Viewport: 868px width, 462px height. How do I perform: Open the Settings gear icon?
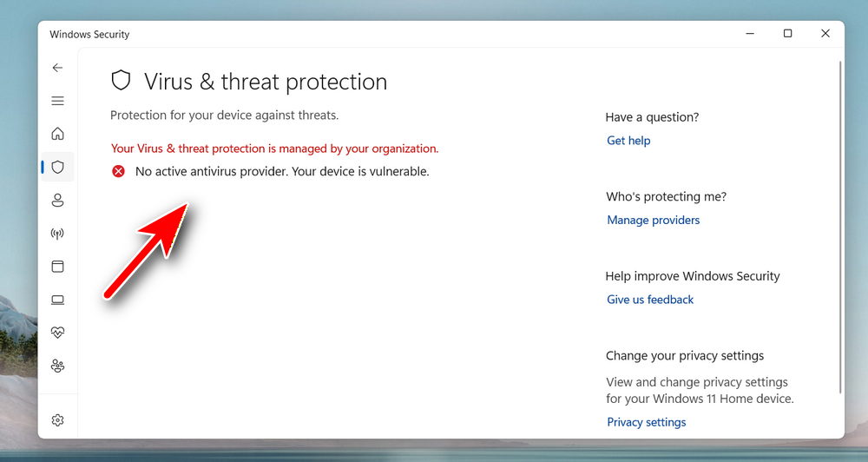tap(57, 420)
